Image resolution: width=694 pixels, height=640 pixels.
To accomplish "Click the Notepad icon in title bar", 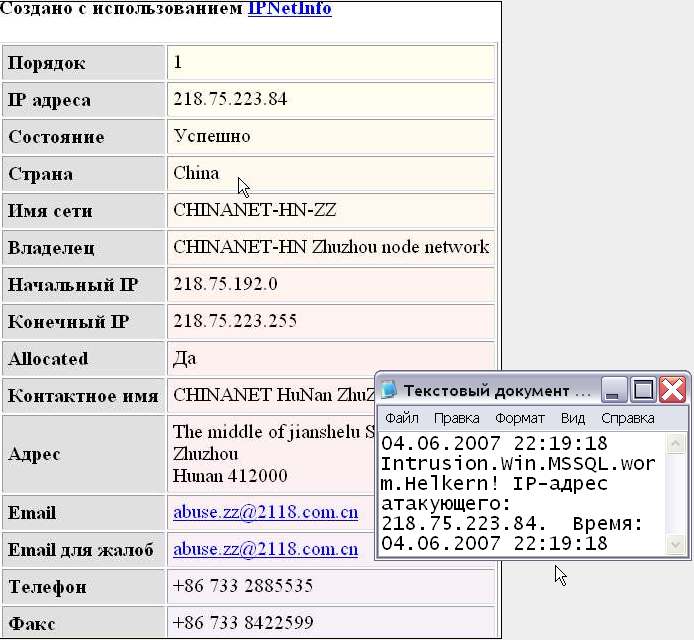I will 389,390.
